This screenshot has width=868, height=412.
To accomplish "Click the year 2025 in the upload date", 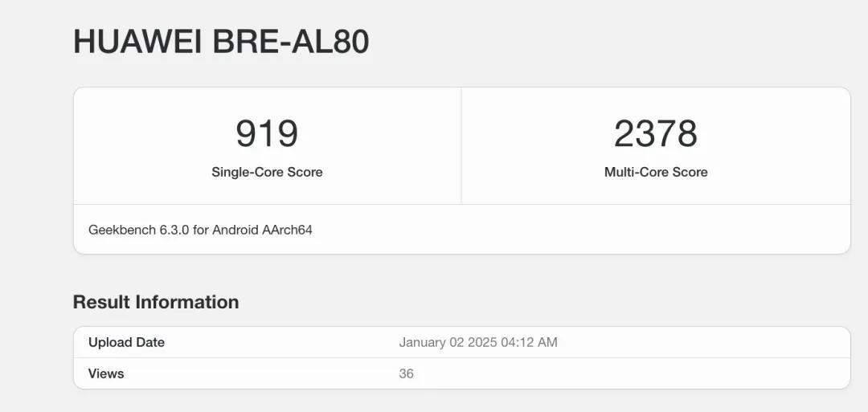I will (x=483, y=342).
